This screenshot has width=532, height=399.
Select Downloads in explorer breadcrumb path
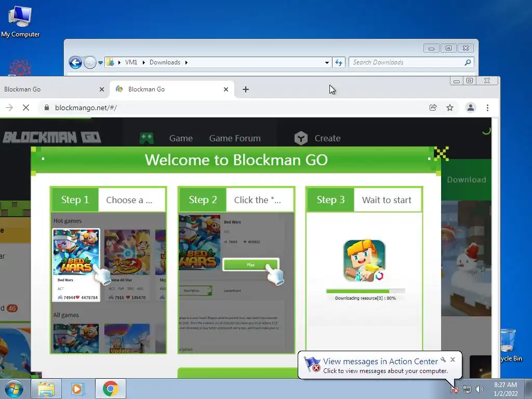[165, 62]
